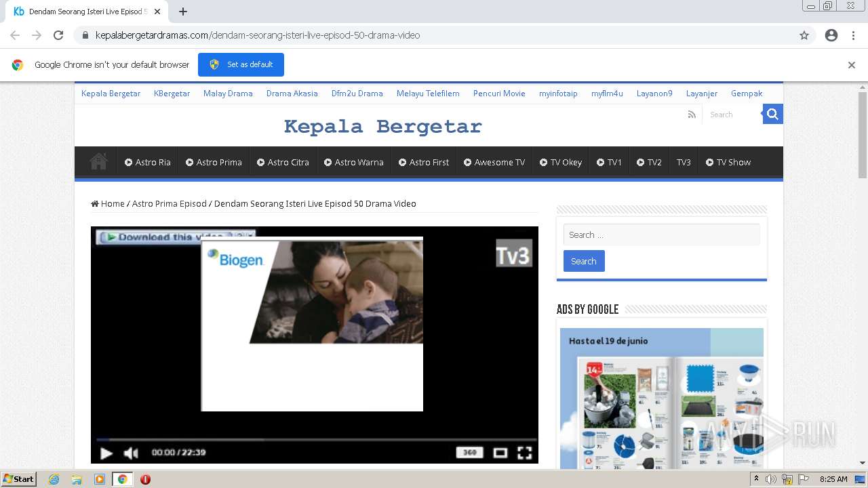Open the Layanon9 link
This screenshot has width=868, height=488.
(x=654, y=94)
